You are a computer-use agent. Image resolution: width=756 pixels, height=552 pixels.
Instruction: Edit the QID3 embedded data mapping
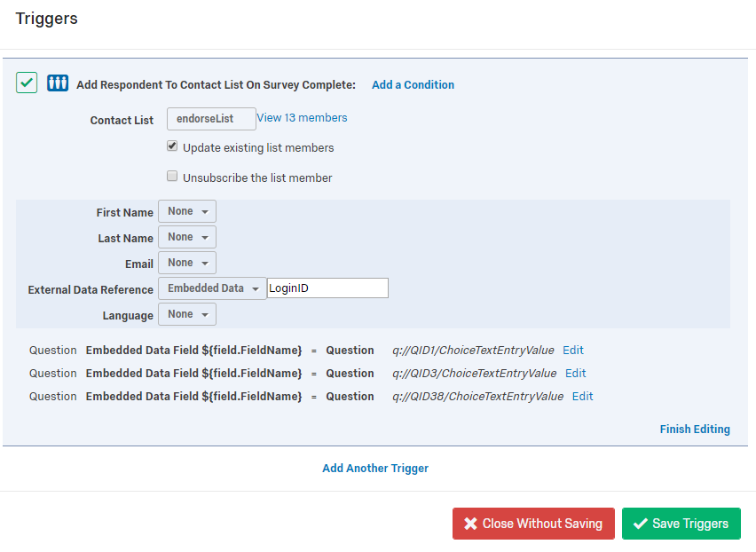pos(575,373)
